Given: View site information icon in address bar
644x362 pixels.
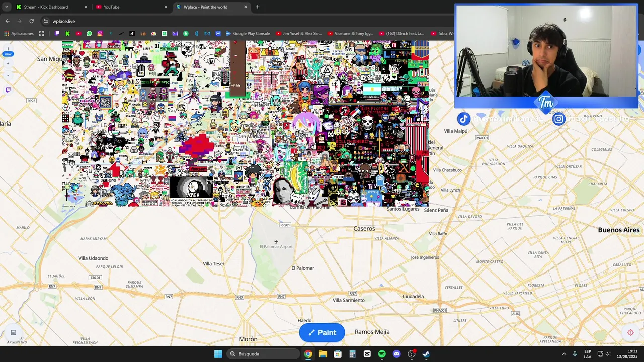Looking at the screenshot, I should pos(46,21).
